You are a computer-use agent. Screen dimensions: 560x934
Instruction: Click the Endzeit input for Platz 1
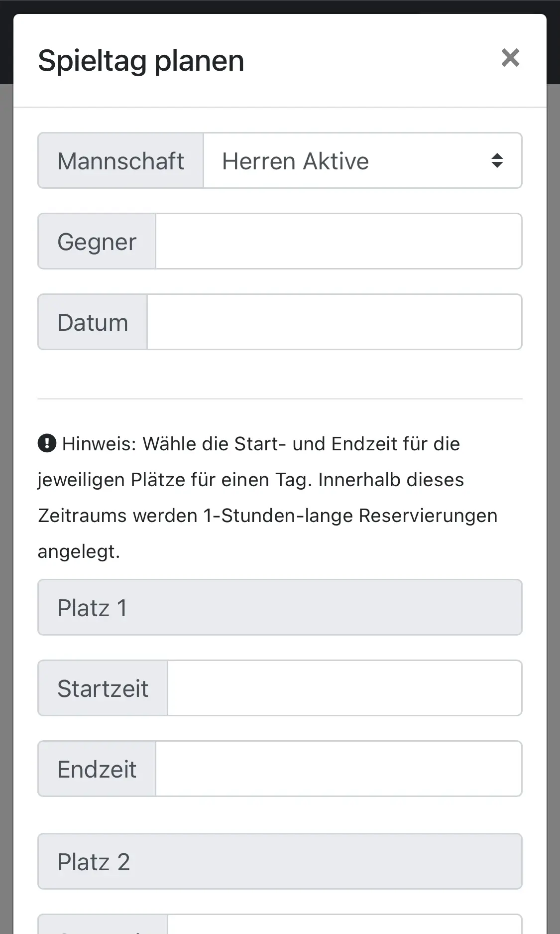coord(338,769)
